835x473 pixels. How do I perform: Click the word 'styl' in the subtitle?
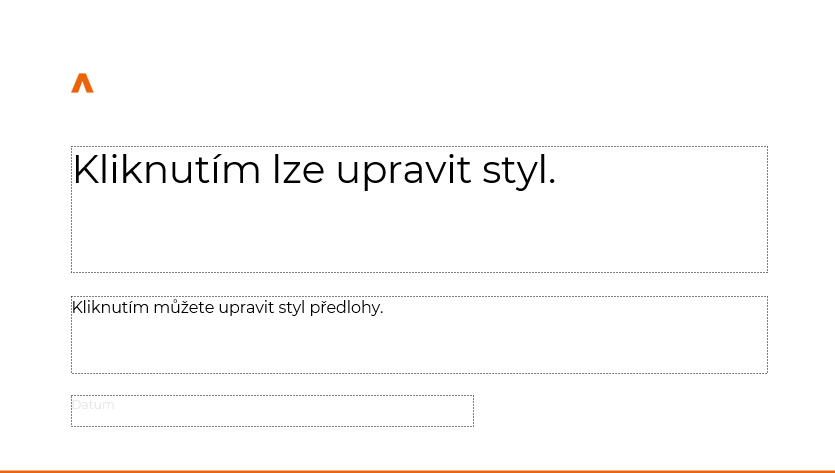[x=291, y=308]
